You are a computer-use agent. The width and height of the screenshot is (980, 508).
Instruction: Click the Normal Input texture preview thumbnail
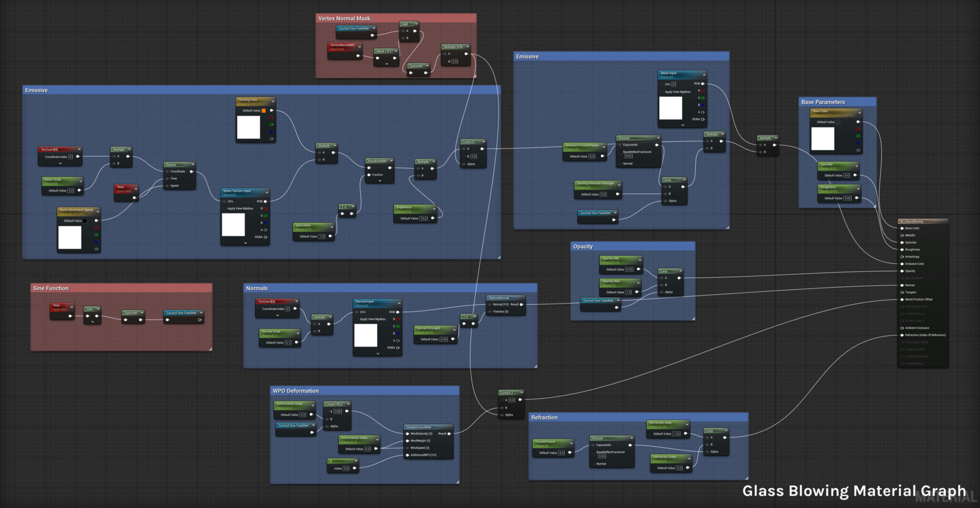366,335
